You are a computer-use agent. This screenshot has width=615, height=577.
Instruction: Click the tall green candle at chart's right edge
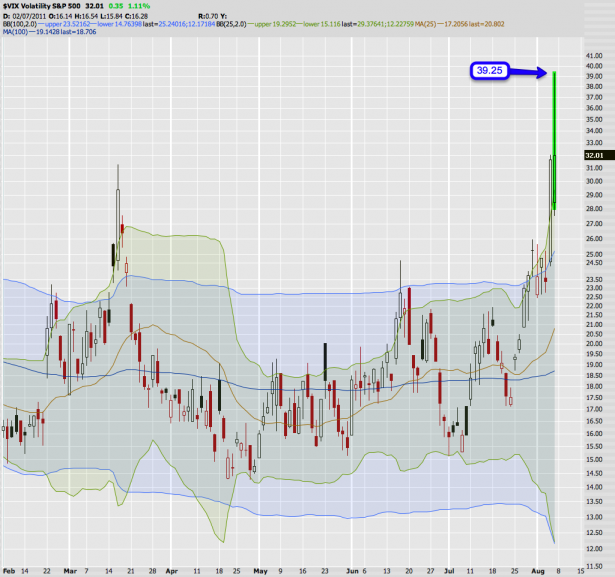(554, 140)
